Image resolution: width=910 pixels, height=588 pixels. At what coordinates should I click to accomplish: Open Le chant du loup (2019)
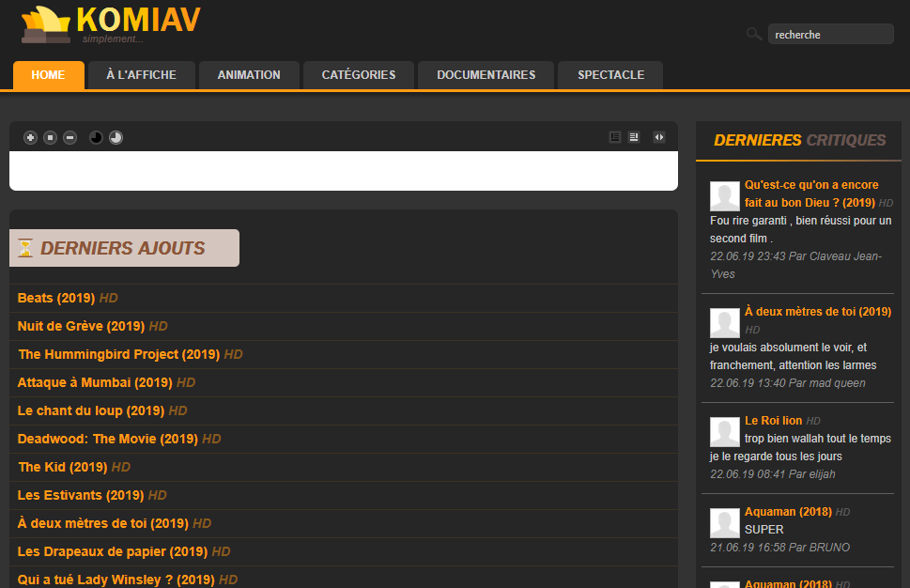click(x=91, y=410)
